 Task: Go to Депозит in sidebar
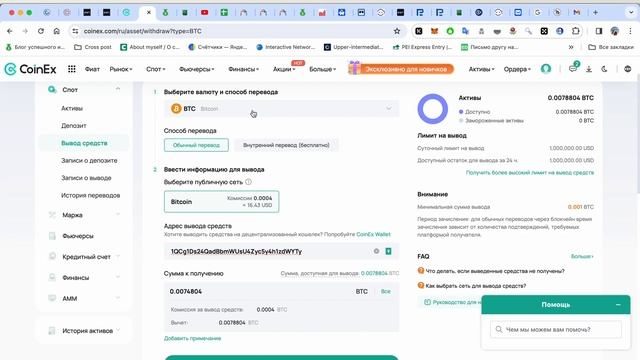(x=74, y=126)
